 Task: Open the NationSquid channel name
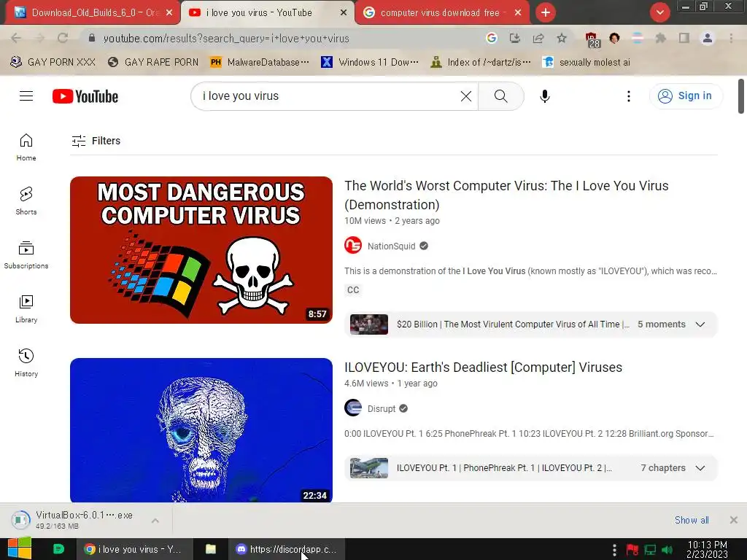(x=391, y=246)
